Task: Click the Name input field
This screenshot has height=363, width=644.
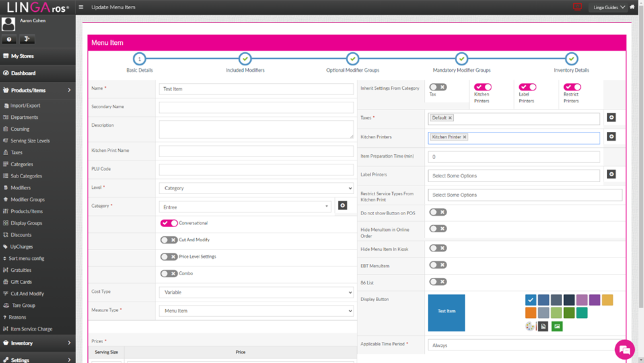Action: click(256, 88)
